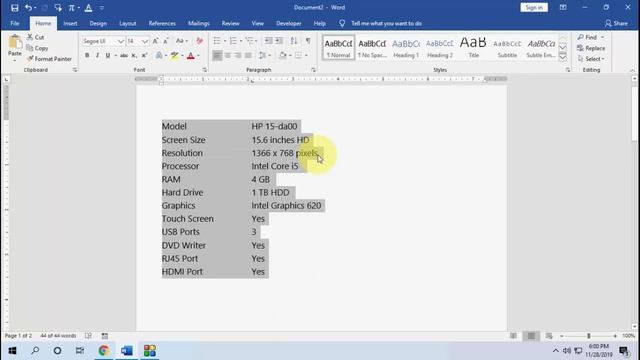
Task: Click the Share button
Action: 616,23
